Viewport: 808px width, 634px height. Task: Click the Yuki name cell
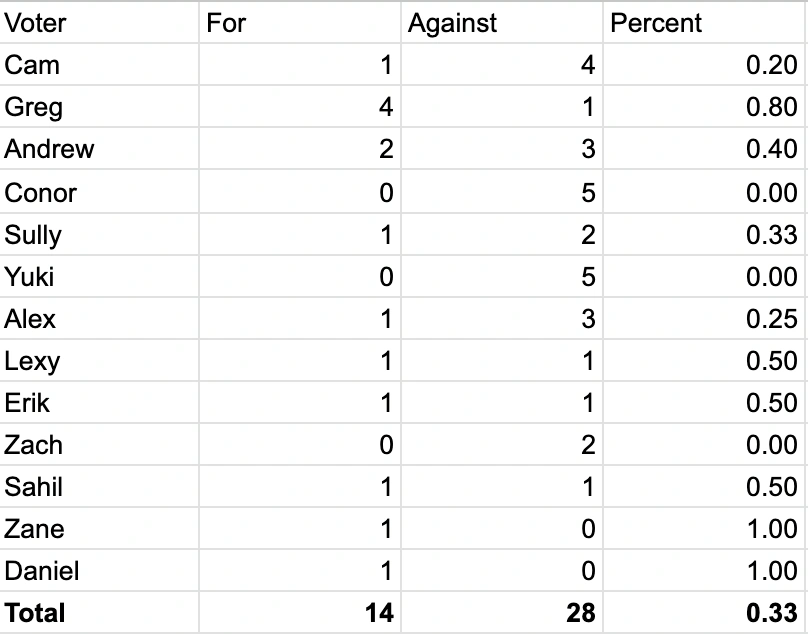(30, 276)
